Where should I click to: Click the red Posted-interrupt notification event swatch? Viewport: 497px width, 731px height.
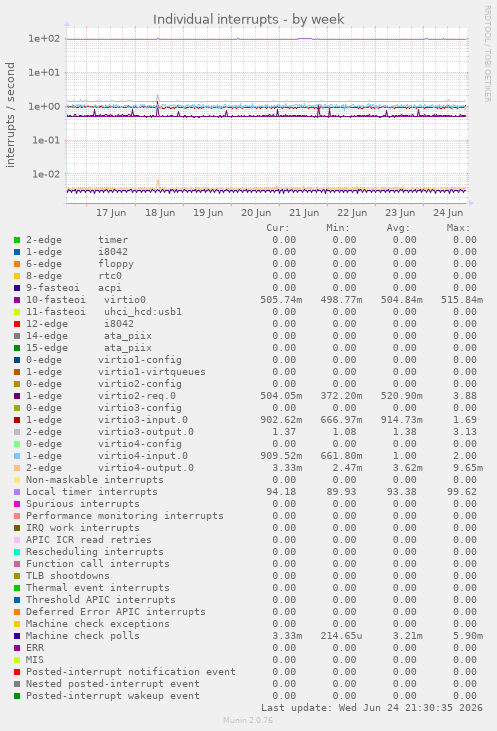tap(17, 672)
